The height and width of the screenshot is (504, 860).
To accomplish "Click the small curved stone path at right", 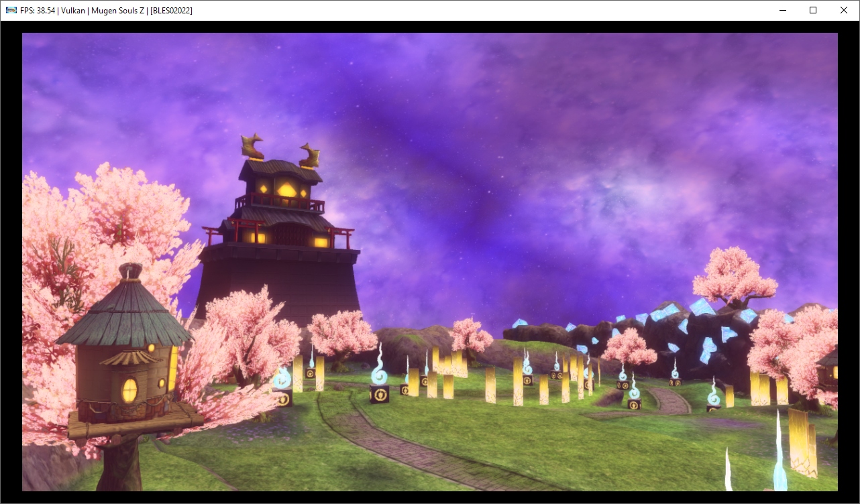I will [671, 401].
